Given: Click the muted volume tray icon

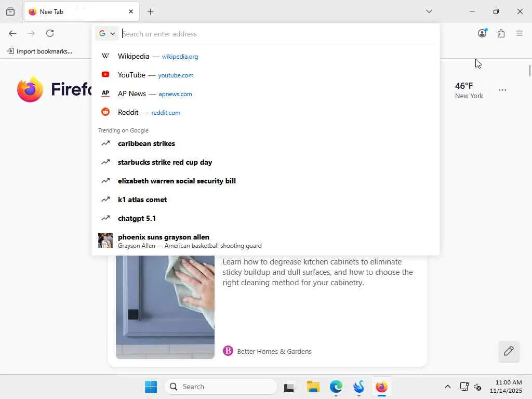Looking at the screenshot, I should pos(477,387).
